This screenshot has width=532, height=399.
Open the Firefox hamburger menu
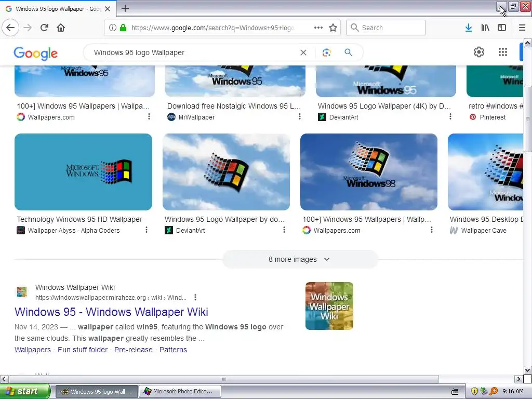click(522, 28)
